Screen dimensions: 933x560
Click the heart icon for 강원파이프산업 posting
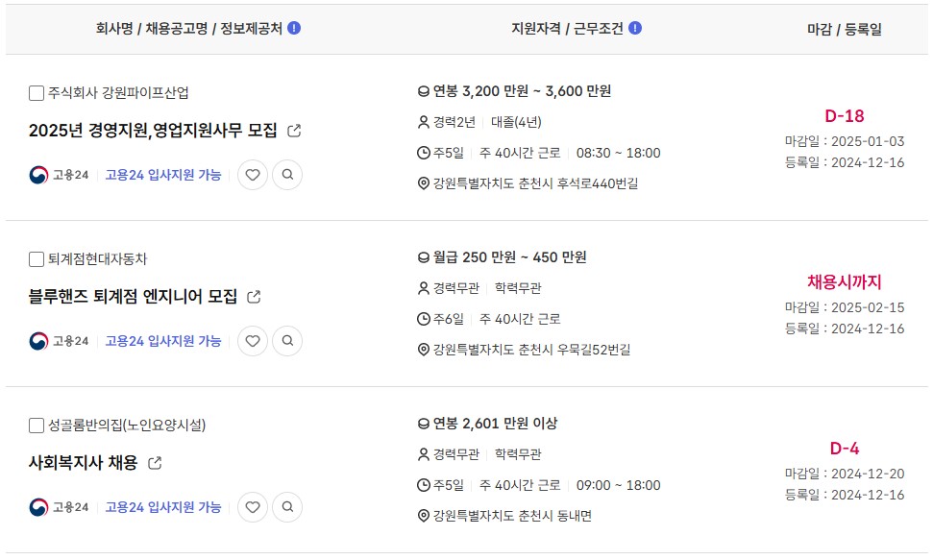[253, 175]
